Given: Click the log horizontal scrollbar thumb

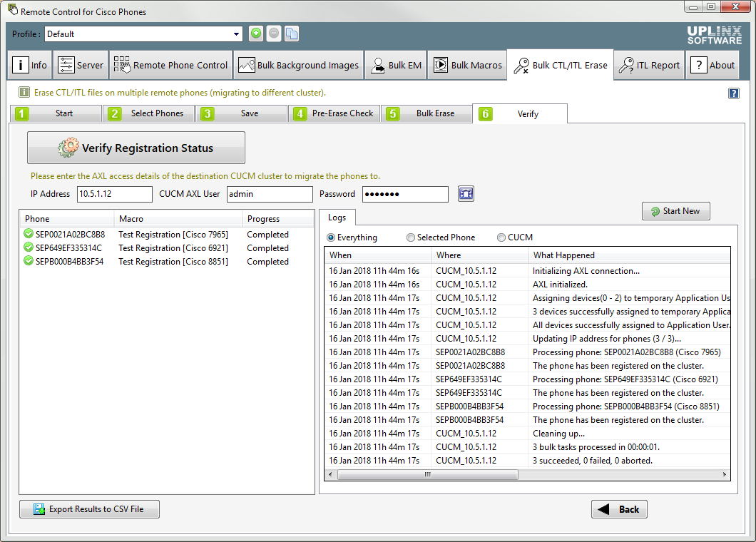Looking at the screenshot, I should pos(428,474).
